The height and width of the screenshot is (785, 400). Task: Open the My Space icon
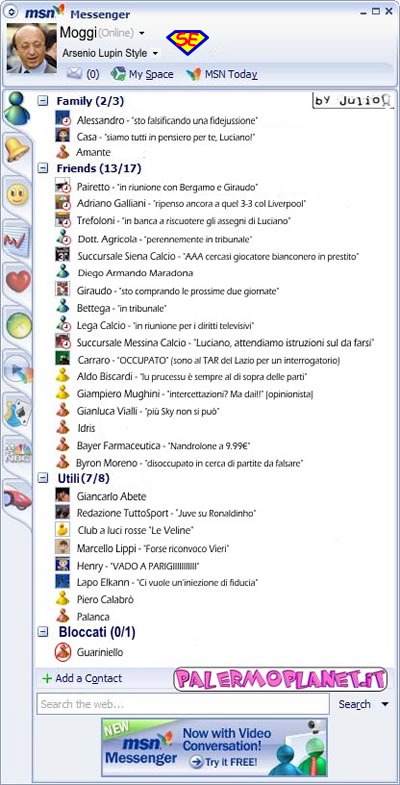pos(118,74)
